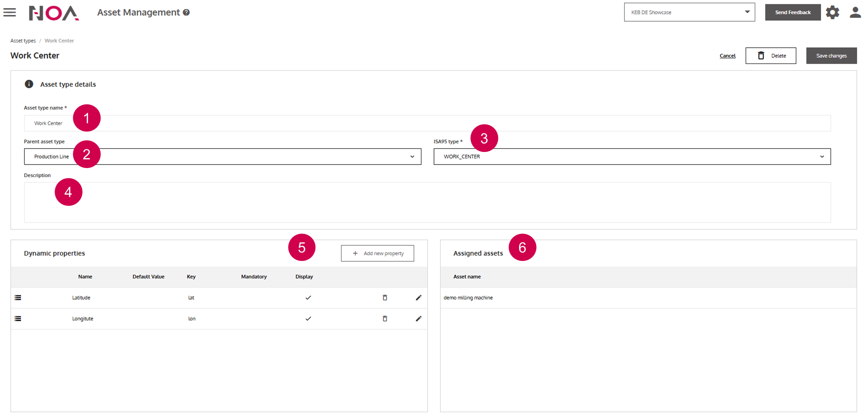Open the hamburger navigation menu
The height and width of the screenshot is (419, 868).
10,13
